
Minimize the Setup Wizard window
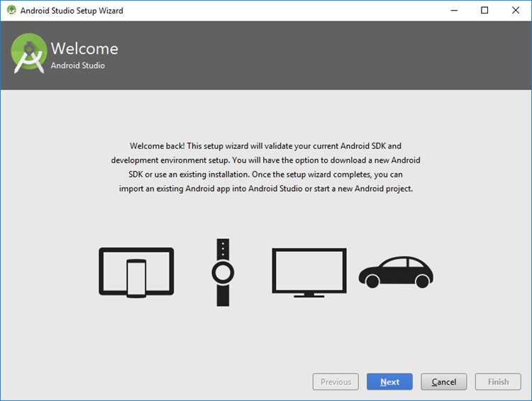point(454,10)
